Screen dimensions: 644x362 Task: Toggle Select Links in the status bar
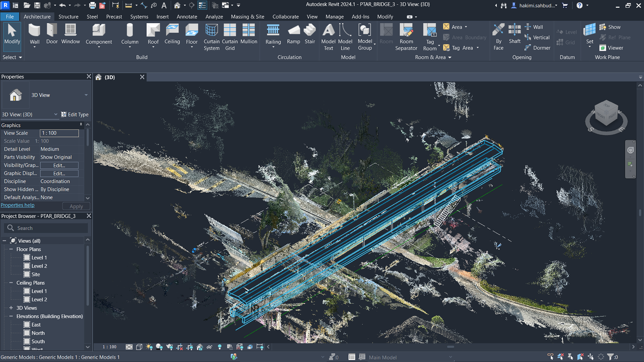click(550, 357)
